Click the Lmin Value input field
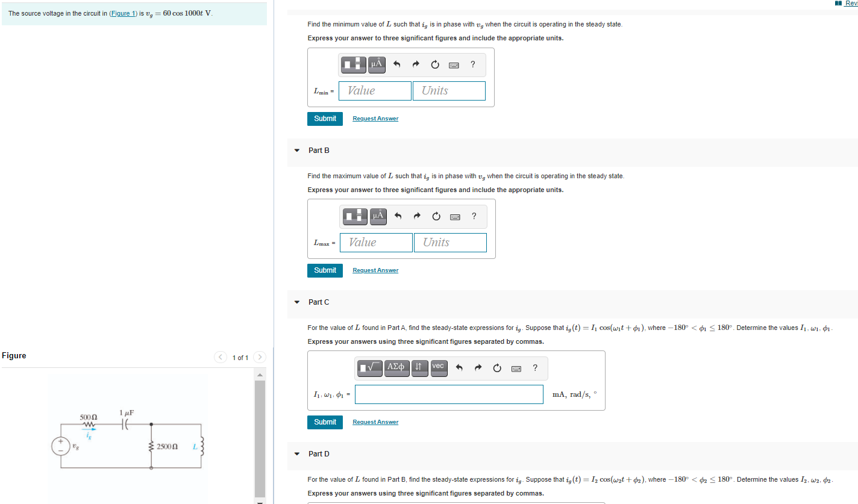The image size is (858, 504). (375, 91)
